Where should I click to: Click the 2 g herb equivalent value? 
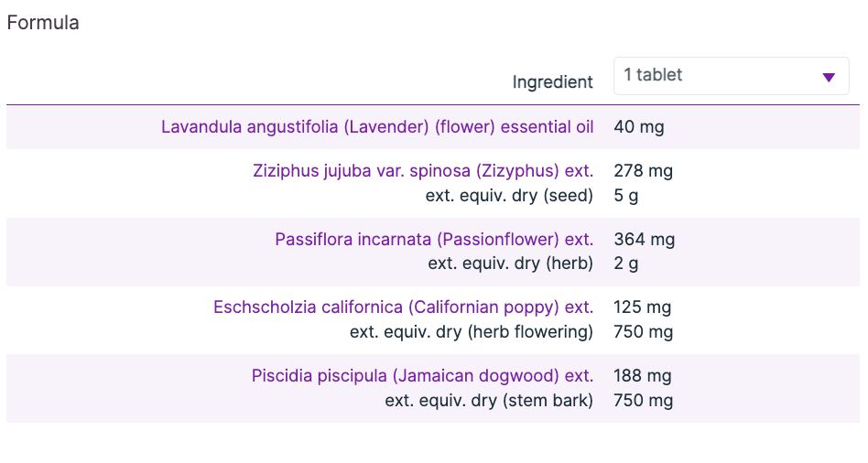(626, 264)
